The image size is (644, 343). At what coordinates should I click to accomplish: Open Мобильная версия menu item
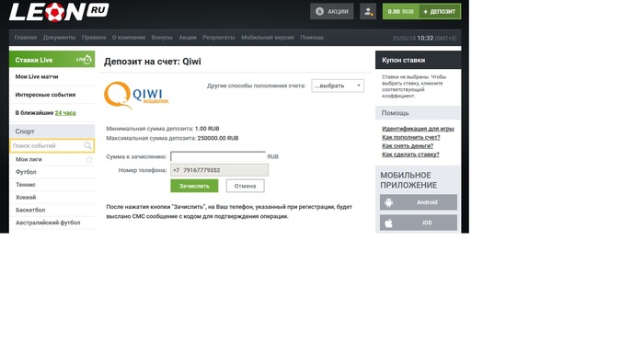coord(268,38)
